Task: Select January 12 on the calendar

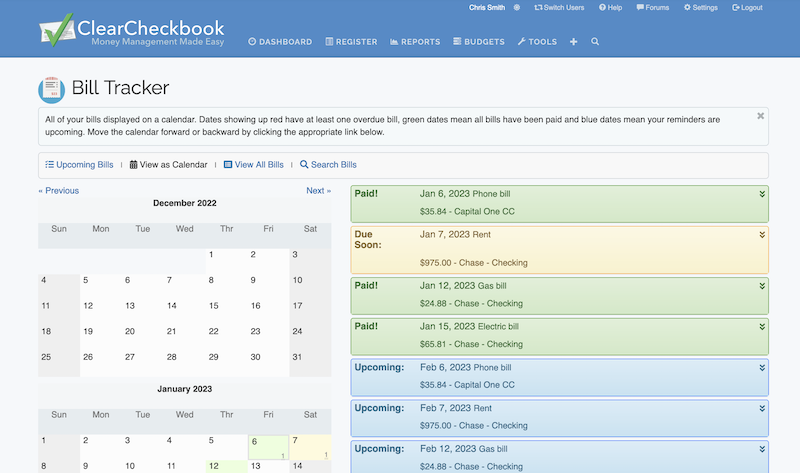Action: point(227,466)
